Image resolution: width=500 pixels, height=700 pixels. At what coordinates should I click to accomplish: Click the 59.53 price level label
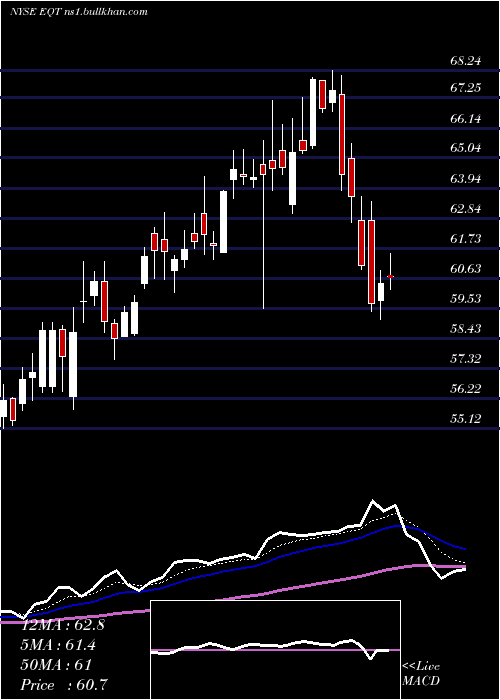(x=466, y=299)
